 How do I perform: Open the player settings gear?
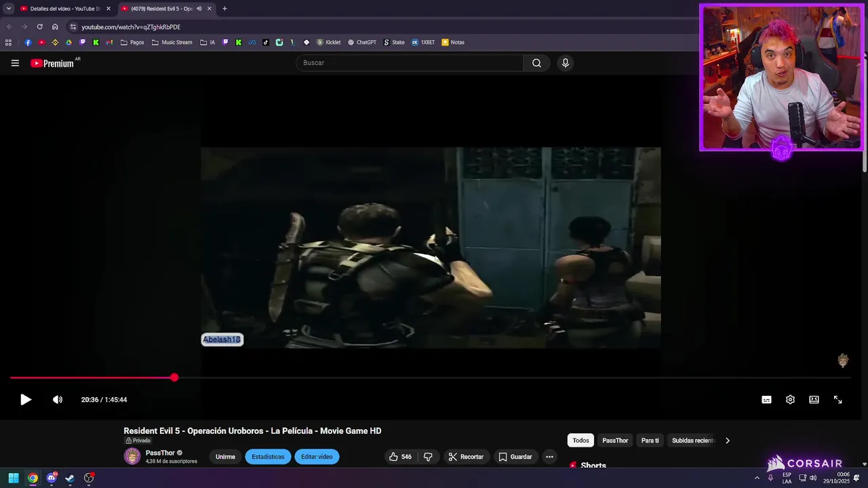click(x=790, y=400)
